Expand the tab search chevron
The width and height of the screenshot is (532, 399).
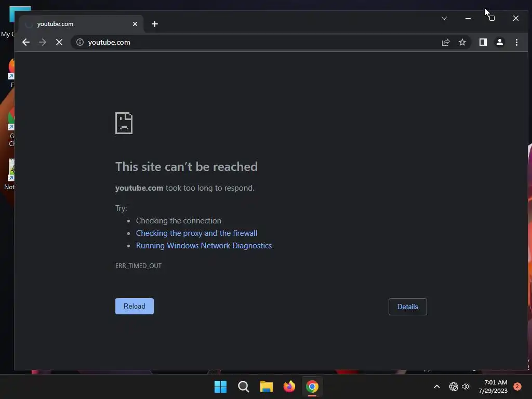[x=444, y=18]
